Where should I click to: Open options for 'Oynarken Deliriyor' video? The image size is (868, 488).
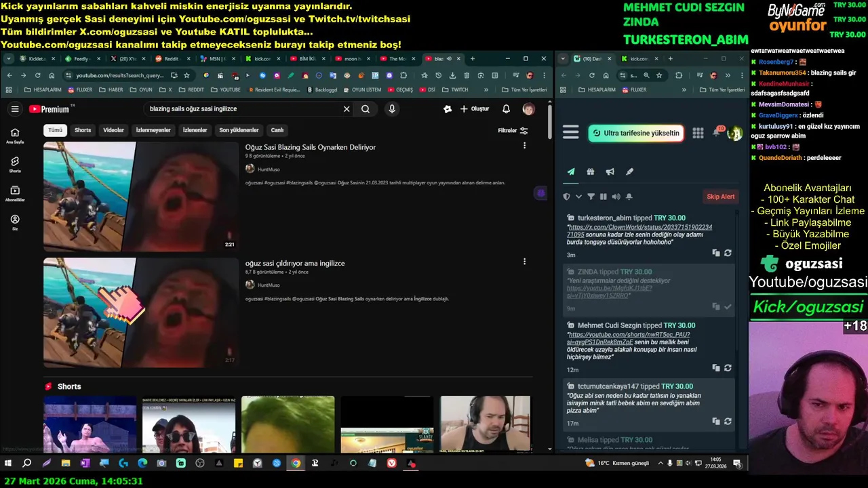click(x=524, y=146)
